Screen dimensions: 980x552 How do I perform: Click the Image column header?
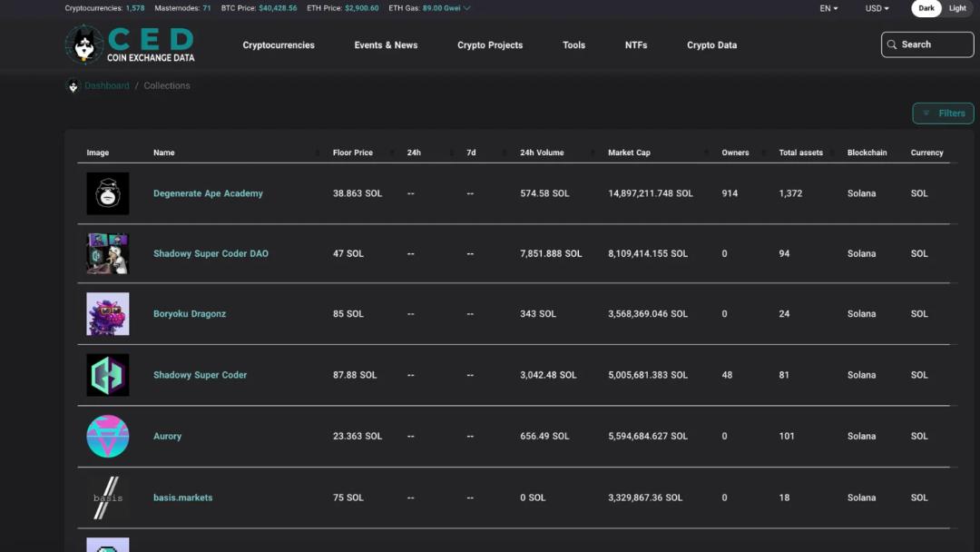pyautogui.click(x=97, y=153)
